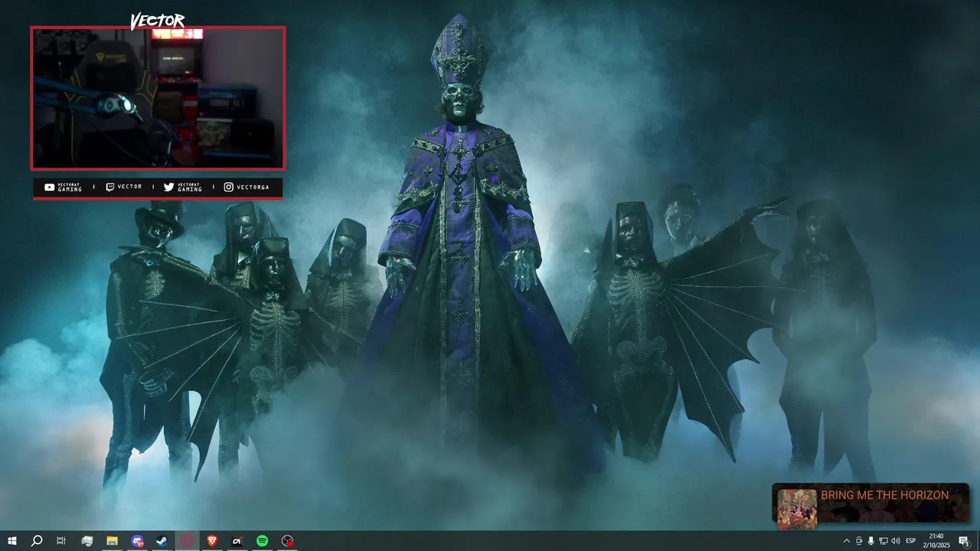Open taskbar search magnifier

(x=36, y=541)
